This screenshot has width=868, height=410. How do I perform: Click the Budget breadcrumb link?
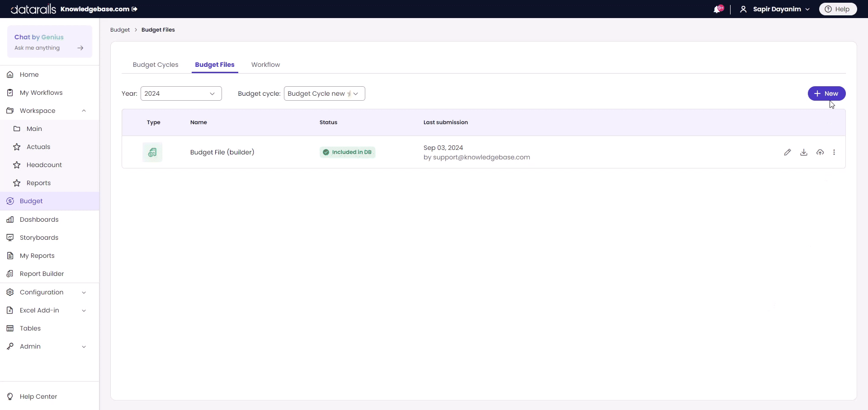tap(120, 30)
